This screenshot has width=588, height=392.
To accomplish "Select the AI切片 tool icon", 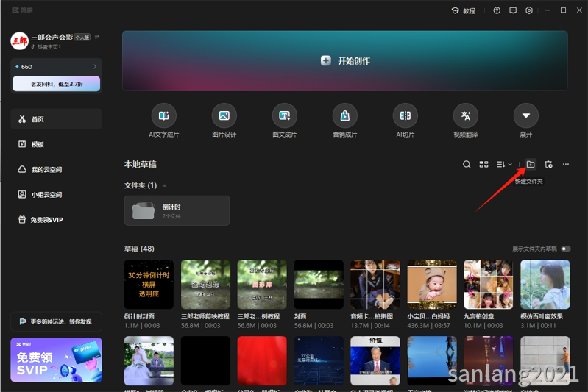I will pos(405,115).
